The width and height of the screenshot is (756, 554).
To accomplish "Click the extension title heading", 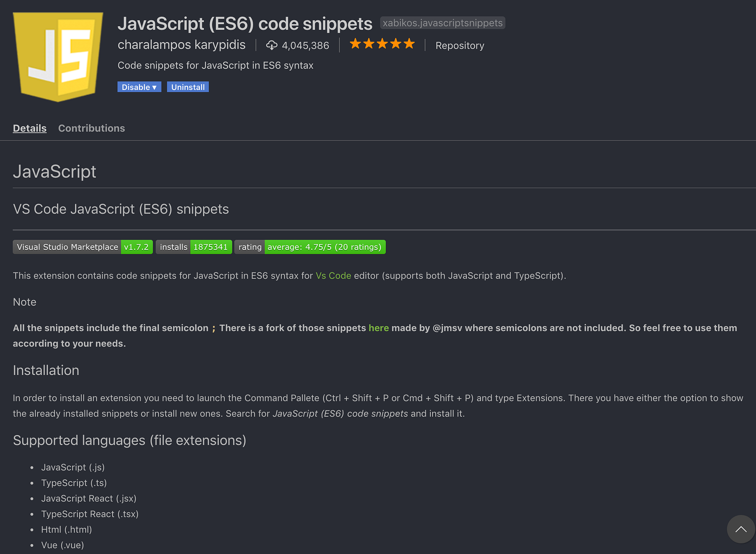I will [245, 24].
